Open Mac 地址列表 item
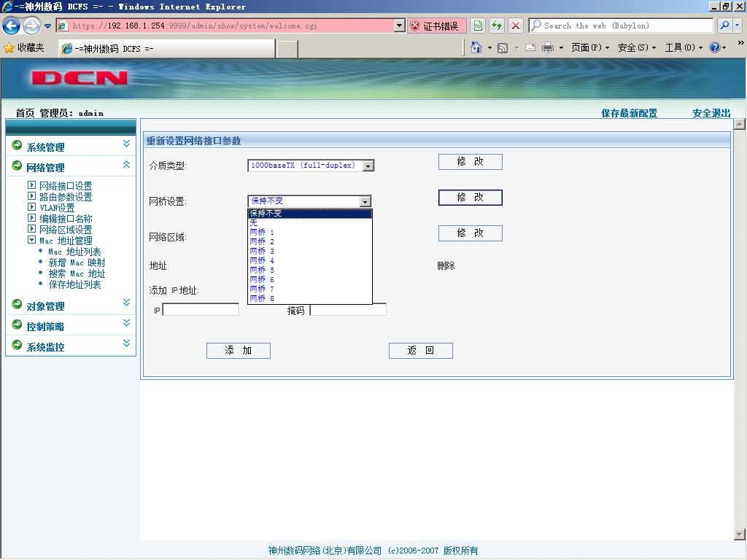 [x=74, y=252]
